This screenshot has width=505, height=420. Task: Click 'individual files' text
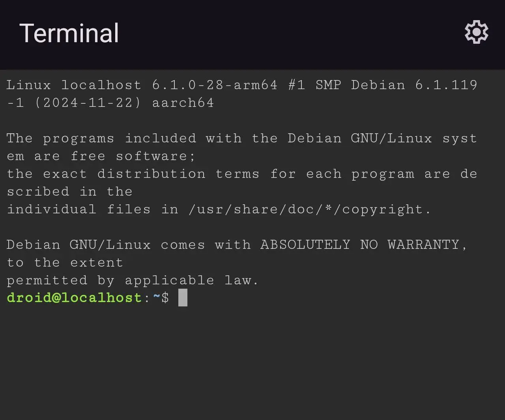[x=79, y=209]
